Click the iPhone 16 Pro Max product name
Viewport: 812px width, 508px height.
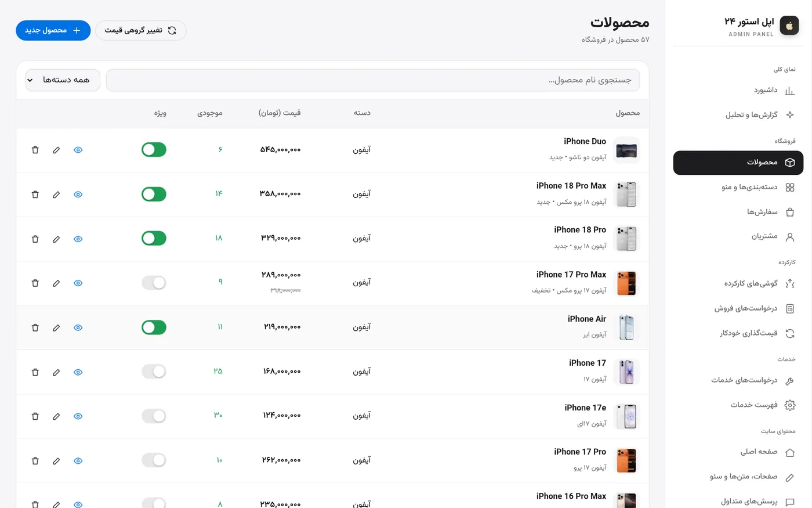571,496
